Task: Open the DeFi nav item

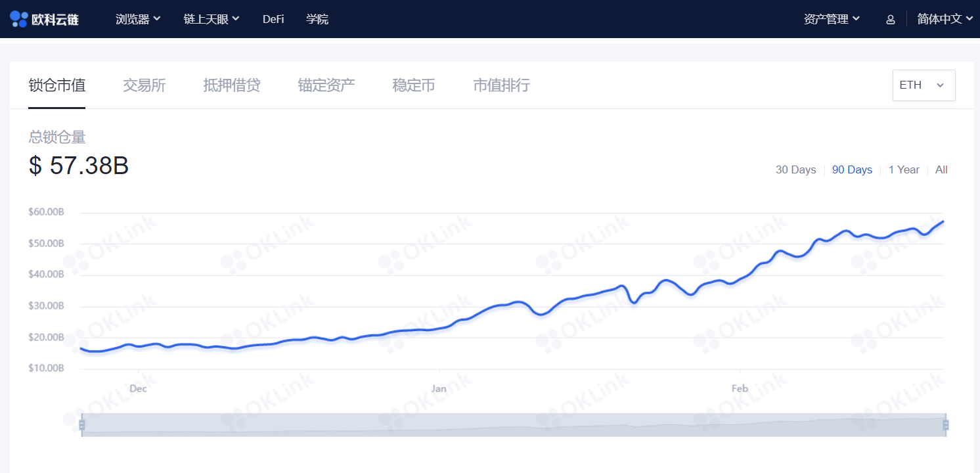Action: click(273, 19)
